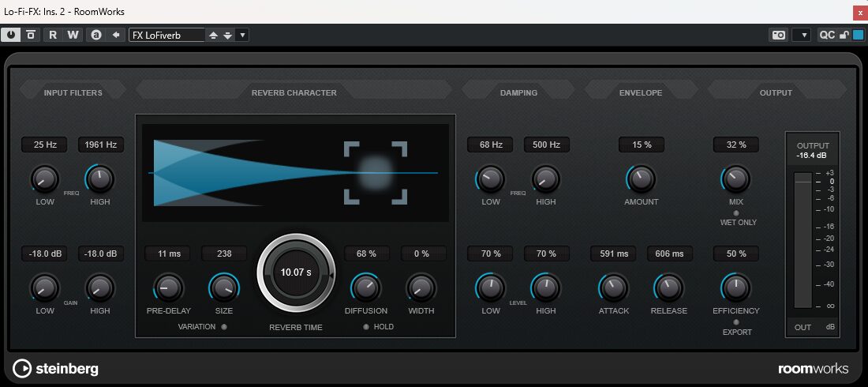Enable Read automation (R) button
Screen dimensions: 868x387
tap(53, 35)
